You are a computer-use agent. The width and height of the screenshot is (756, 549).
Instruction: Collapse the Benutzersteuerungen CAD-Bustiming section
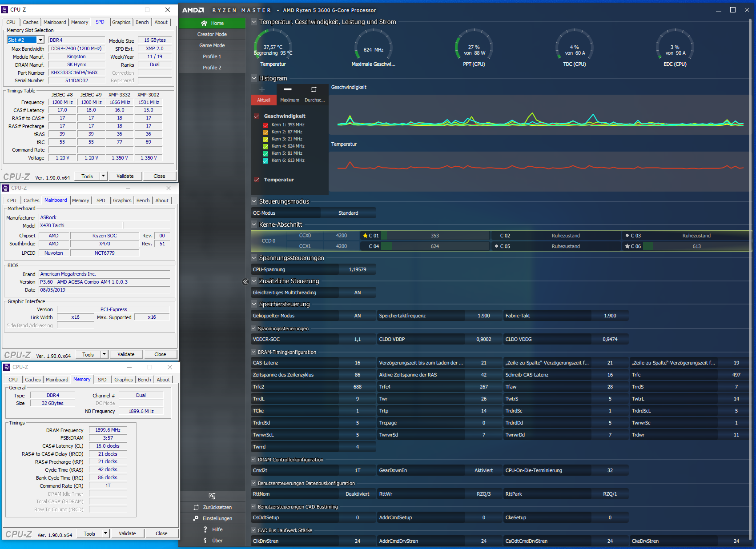tap(254, 507)
